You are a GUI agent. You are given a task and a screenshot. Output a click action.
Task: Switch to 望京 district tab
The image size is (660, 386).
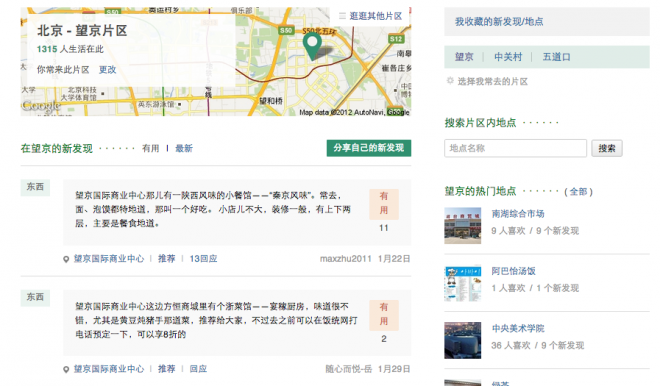[464, 57]
